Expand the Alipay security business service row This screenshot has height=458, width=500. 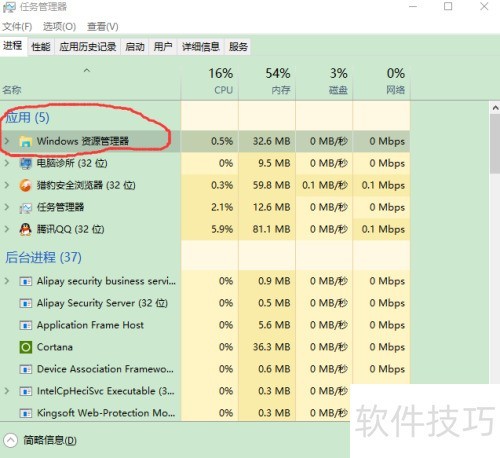pyautogui.click(x=7, y=281)
